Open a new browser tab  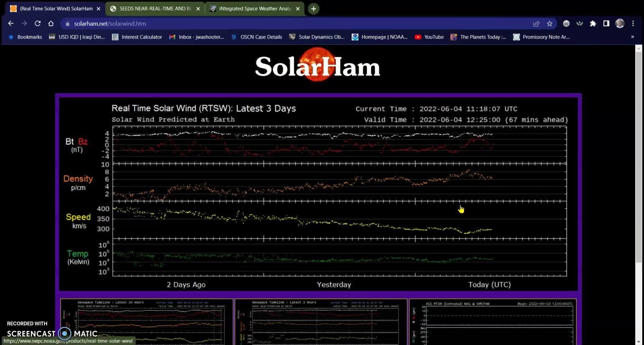313,8
